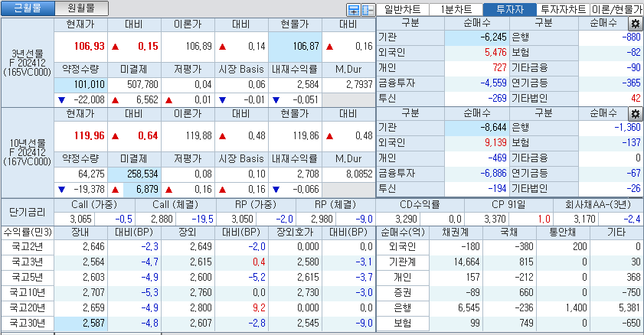Click 국고20년 장외 change value 9.2
The image size is (644, 335).
pyautogui.click(x=241, y=308)
